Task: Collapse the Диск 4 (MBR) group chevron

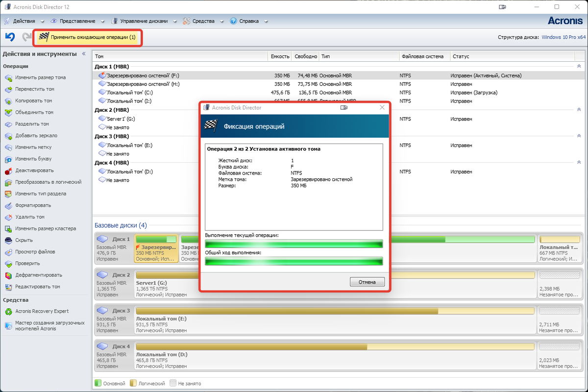Action: [x=579, y=162]
